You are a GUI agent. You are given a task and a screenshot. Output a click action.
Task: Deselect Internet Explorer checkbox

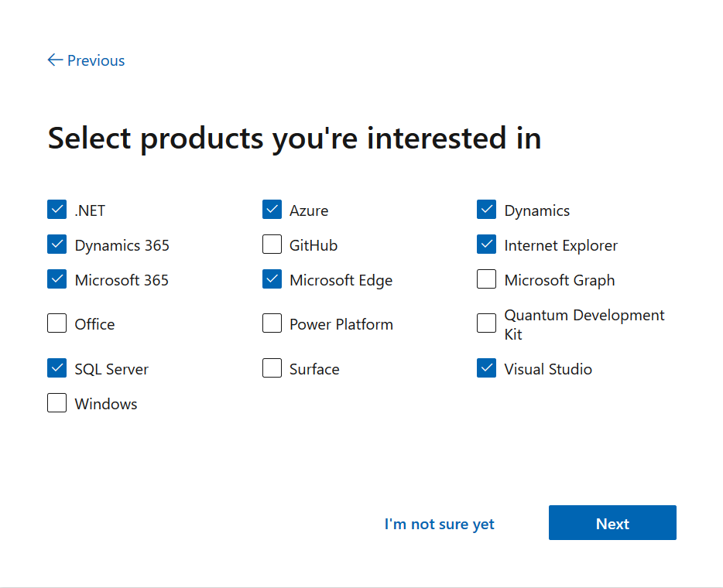(486, 244)
